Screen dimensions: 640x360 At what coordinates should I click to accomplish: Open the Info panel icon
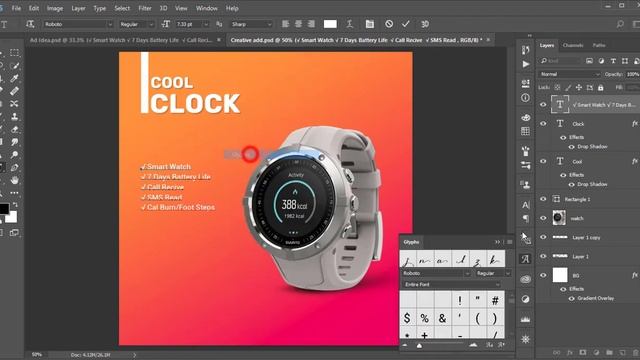coord(525,98)
